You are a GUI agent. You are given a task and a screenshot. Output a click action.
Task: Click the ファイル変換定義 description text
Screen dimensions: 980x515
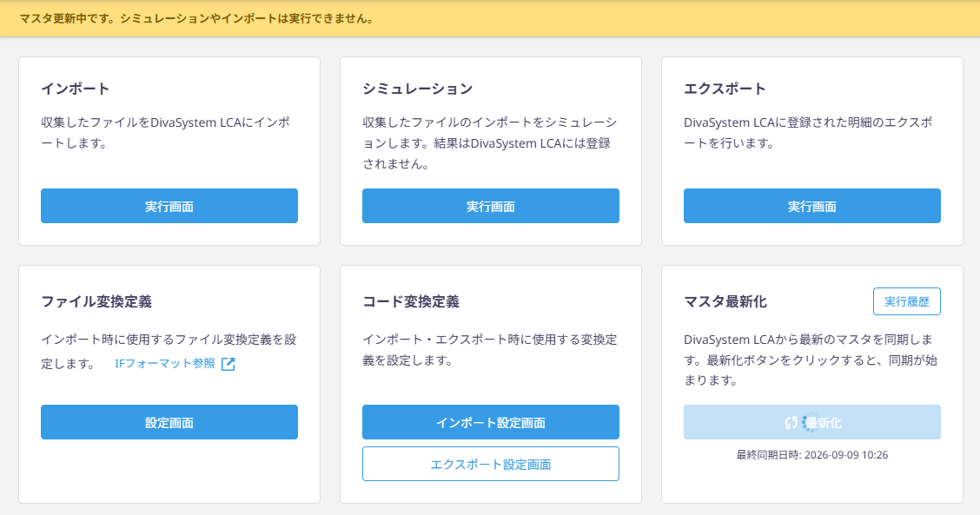click(x=169, y=351)
